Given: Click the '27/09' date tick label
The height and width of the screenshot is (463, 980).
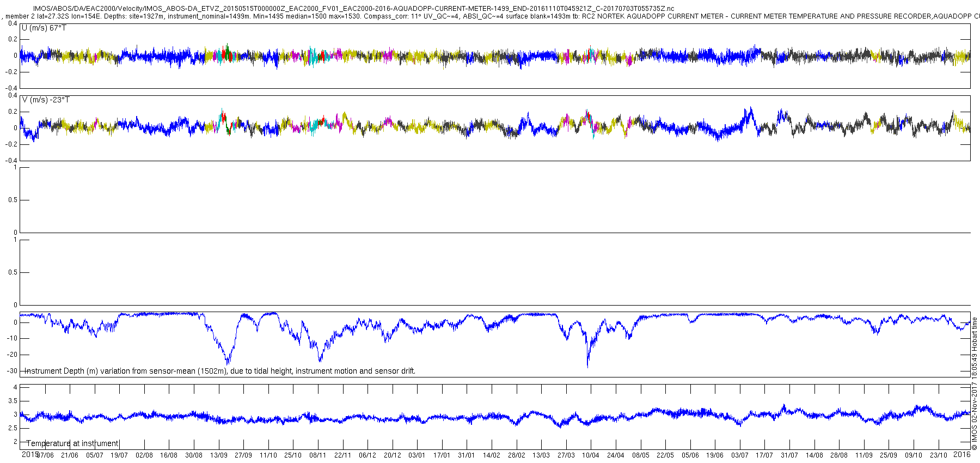Looking at the screenshot, I should (243, 455).
